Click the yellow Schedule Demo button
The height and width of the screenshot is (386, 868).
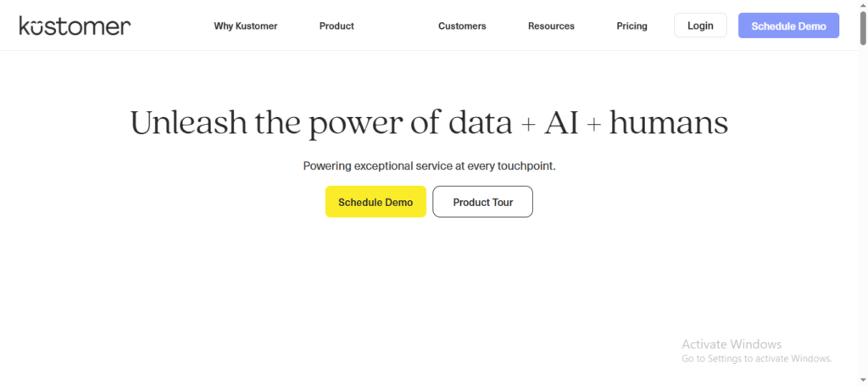click(376, 203)
